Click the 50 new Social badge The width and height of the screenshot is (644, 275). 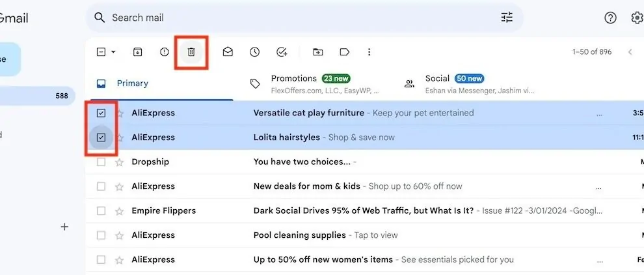pos(470,78)
